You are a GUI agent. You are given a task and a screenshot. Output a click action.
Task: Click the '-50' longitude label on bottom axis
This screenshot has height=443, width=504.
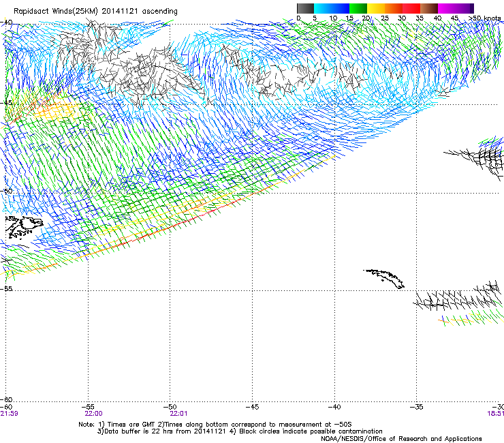point(170,407)
